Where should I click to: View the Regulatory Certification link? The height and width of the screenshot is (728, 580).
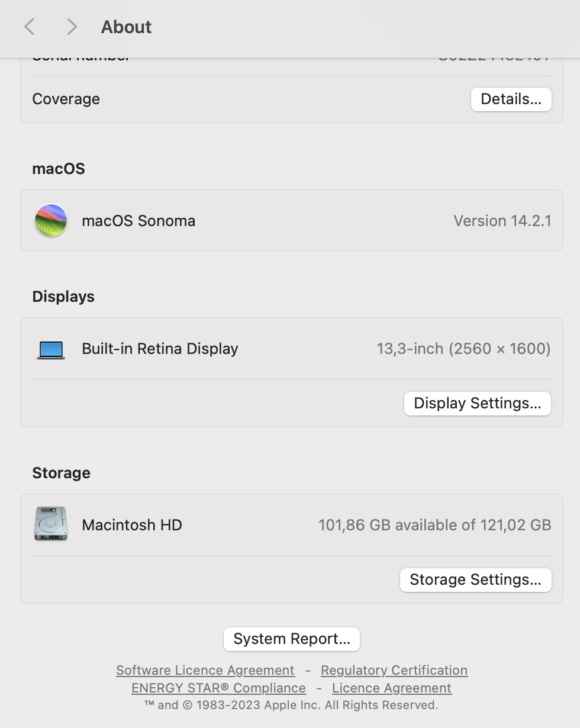tap(394, 671)
